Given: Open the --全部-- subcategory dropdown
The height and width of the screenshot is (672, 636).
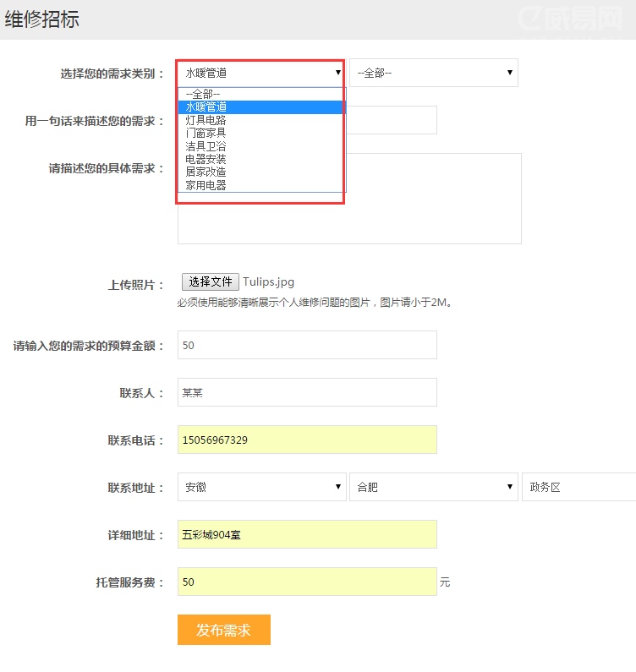Looking at the screenshot, I should 433,73.
